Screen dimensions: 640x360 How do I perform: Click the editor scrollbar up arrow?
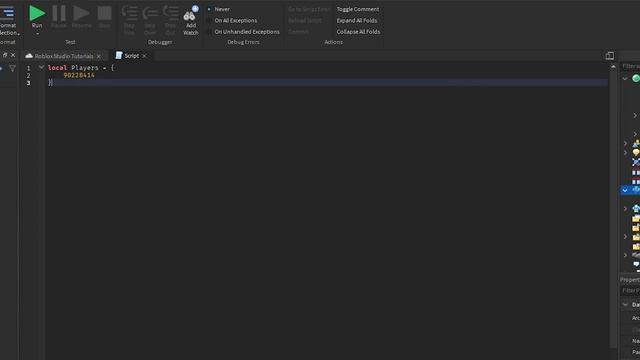[x=613, y=67]
